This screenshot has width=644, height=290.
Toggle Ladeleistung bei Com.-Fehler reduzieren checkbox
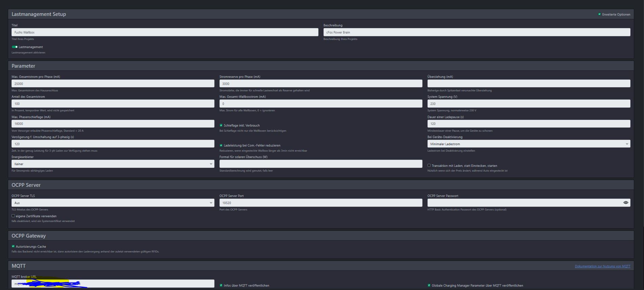221,145
